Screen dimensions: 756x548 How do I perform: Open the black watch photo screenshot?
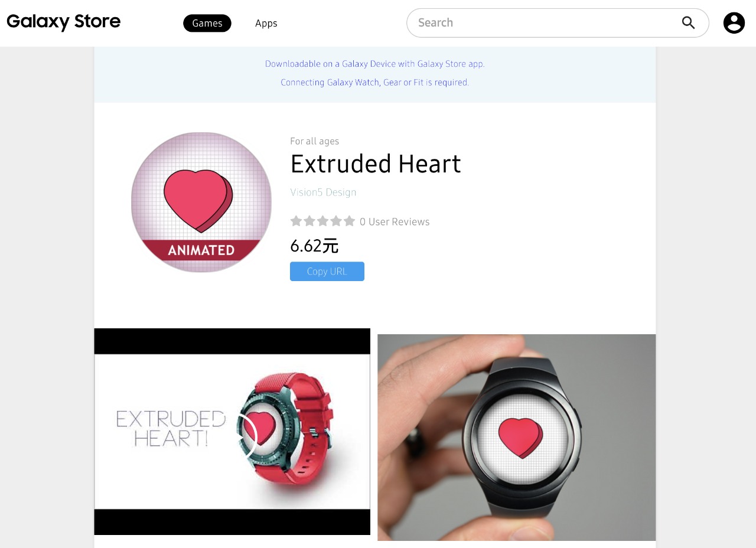coord(517,438)
